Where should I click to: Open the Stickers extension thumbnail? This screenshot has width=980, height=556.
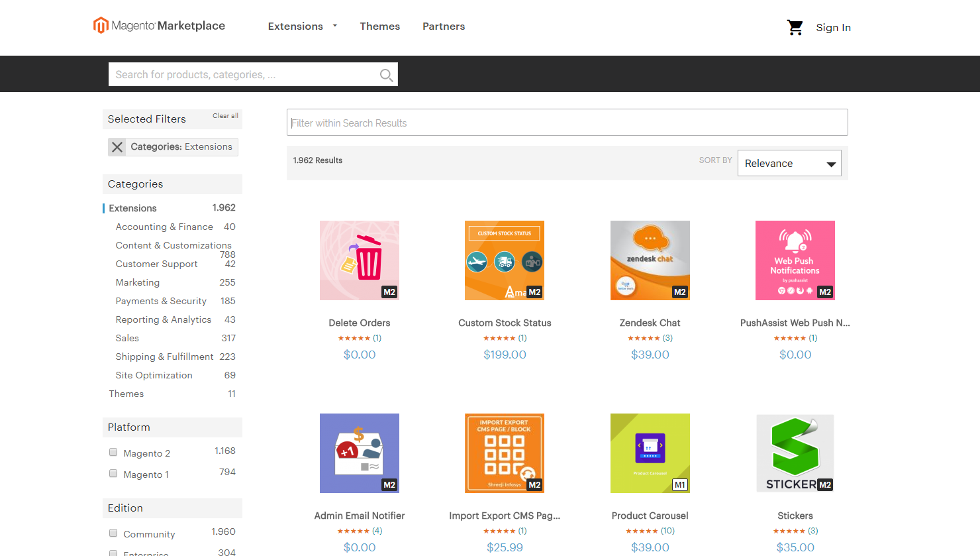795,453
